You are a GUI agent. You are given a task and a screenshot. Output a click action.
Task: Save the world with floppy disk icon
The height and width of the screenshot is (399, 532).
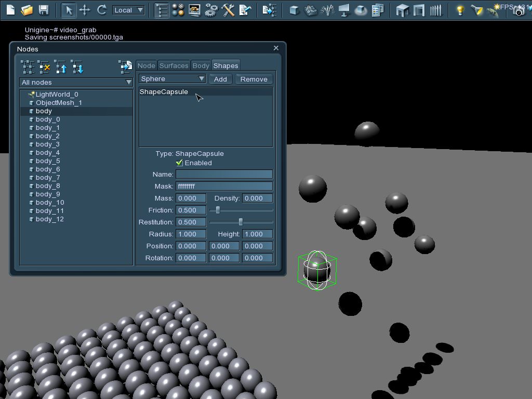click(44, 10)
